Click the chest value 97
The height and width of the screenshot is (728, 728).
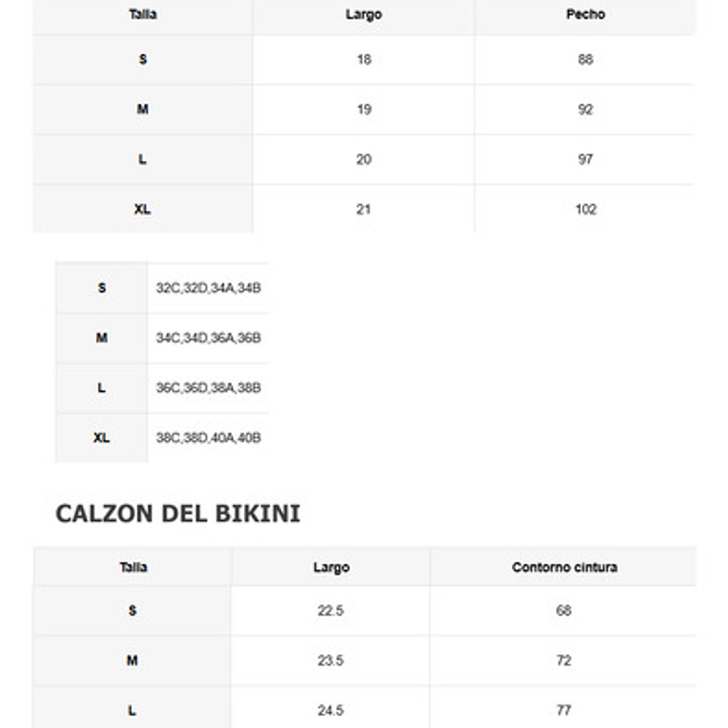(585, 159)
